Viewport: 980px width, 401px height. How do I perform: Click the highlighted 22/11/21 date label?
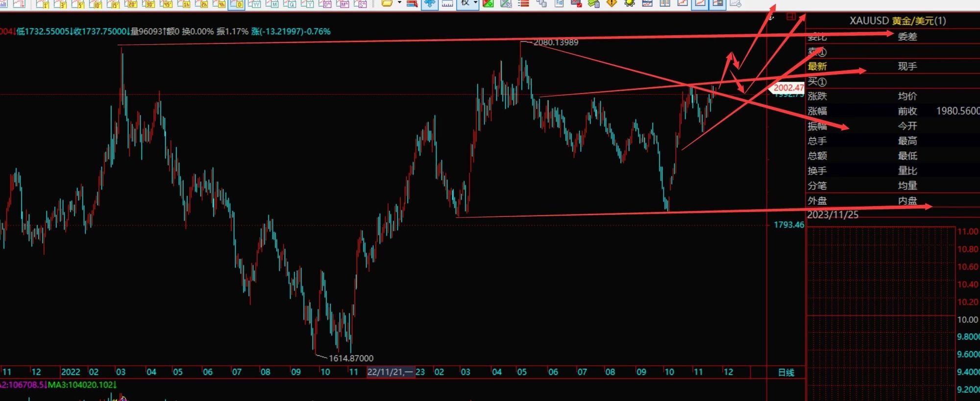point(390,372)
